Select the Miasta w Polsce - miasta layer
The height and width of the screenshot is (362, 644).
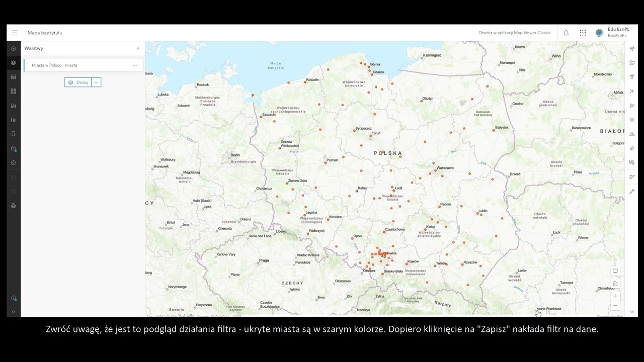point(83,65)
